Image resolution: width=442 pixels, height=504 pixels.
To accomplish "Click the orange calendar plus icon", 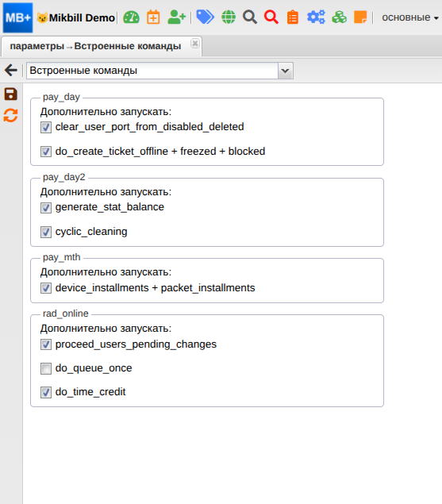I will [153, 17].
